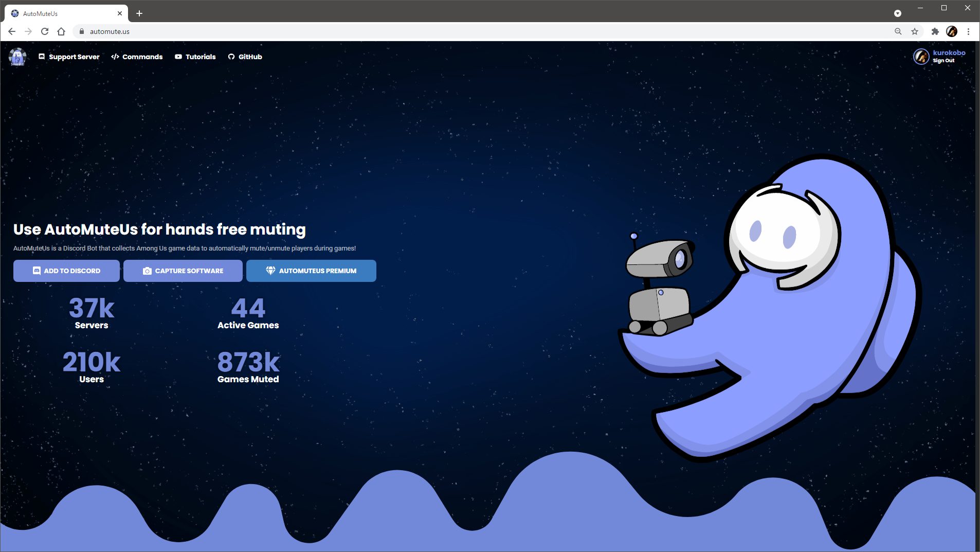The width and height of the screenshot is (980, 552).
Task: Open the browser zoom magnifier icon
Action: pos(898,31)
